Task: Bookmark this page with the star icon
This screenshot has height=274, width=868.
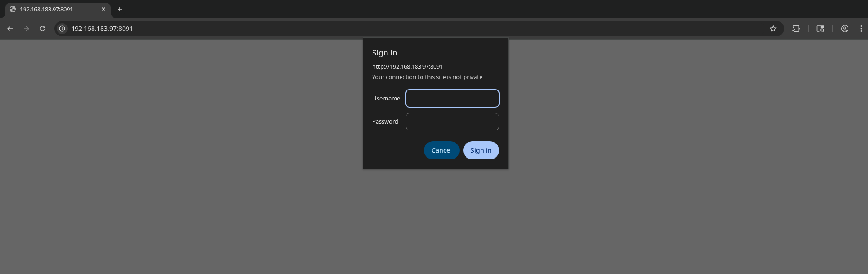Action: point(773,29)
